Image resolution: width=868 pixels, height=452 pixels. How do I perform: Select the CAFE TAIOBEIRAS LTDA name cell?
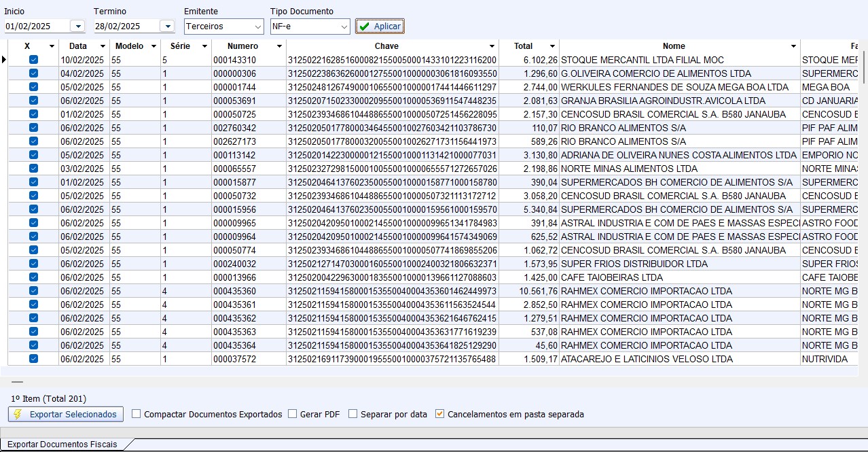click(x=680, y=277)
